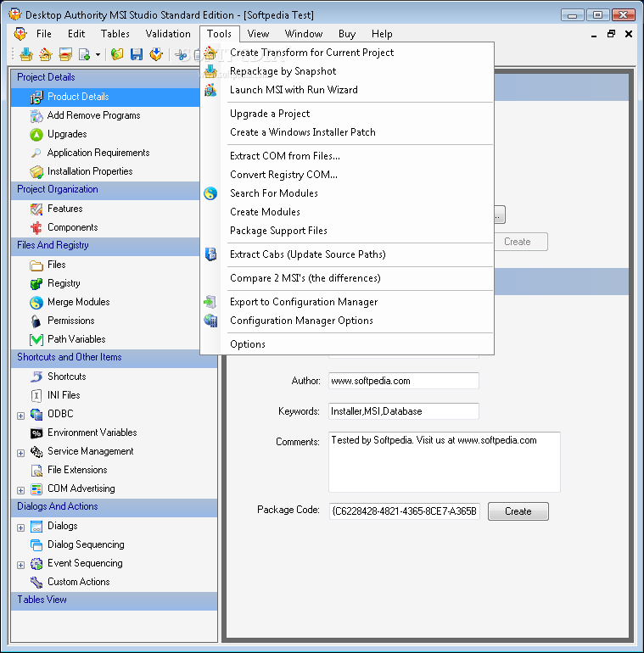Click the Registry cubes icon
Image resolution: width=644 pixels, height=653 pixels.
coord(36,283)
